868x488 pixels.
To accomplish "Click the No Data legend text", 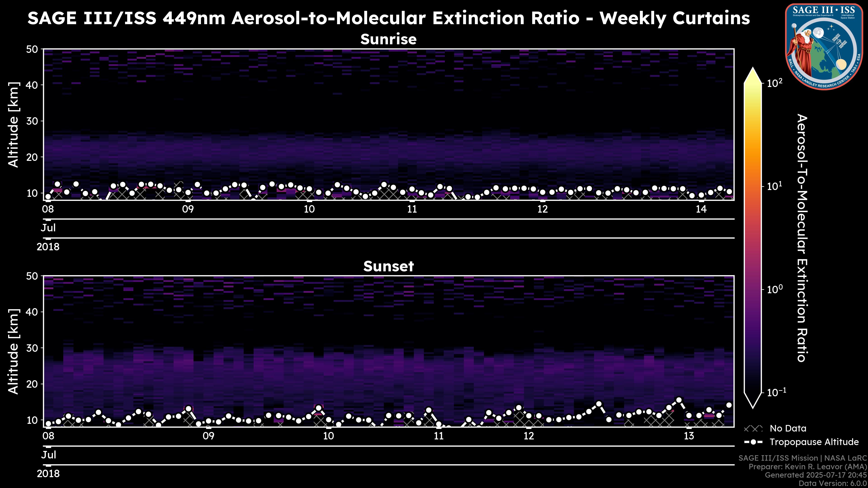I will pyautogui.click(x=788, y=429).
